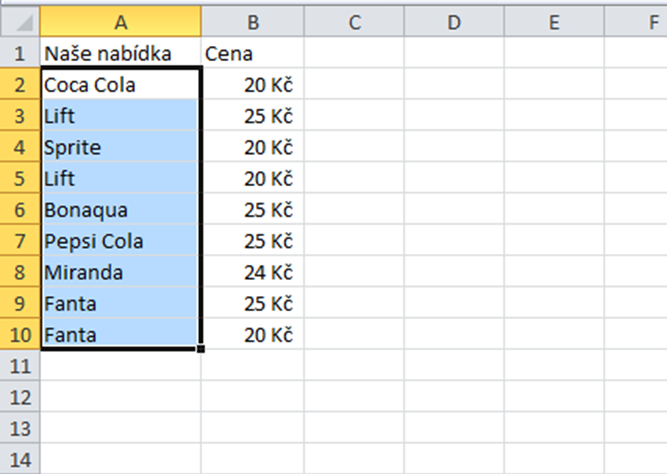Select the Bonaqua cell

pyautogui.click(x=121, y=210)
